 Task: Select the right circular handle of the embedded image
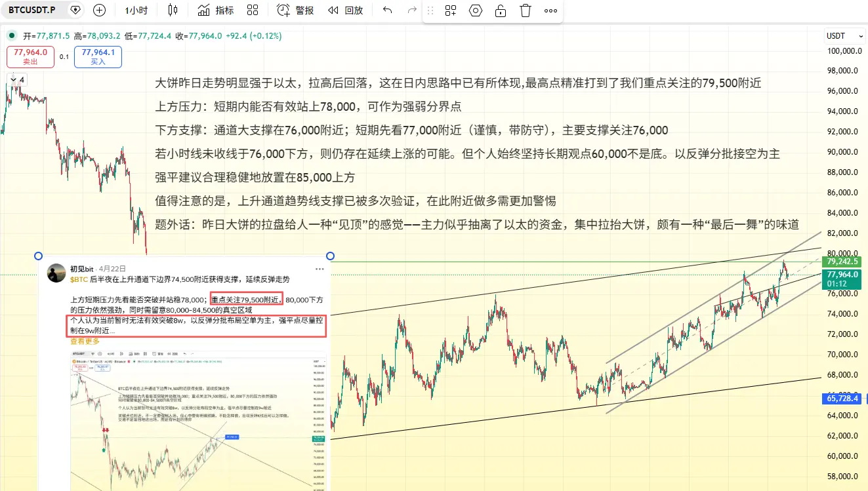(x=330, y=256)
